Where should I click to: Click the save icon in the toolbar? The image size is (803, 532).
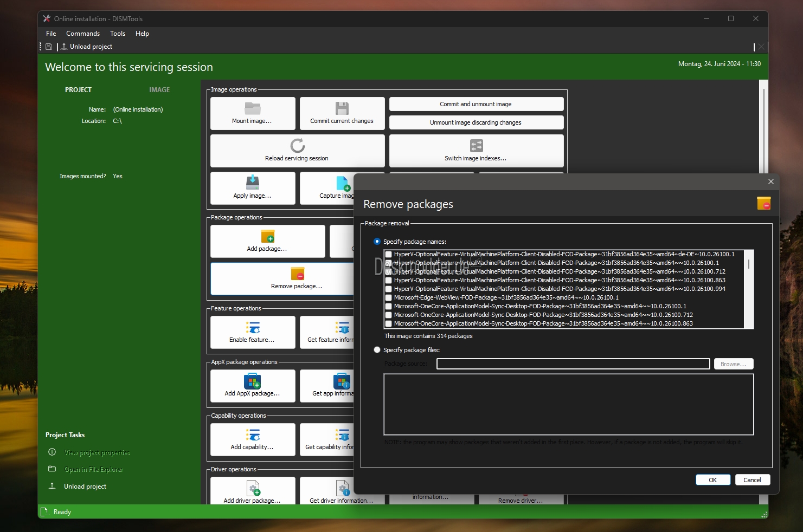(49, 47)
